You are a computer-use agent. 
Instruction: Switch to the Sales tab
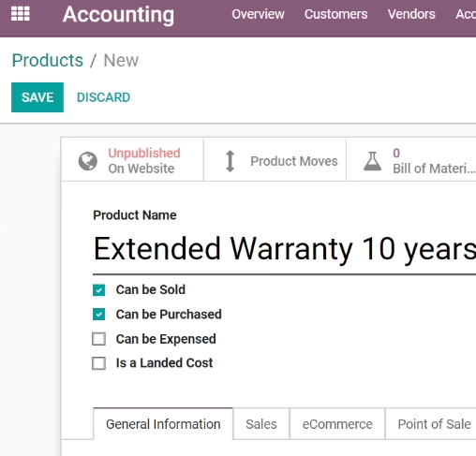261,424
